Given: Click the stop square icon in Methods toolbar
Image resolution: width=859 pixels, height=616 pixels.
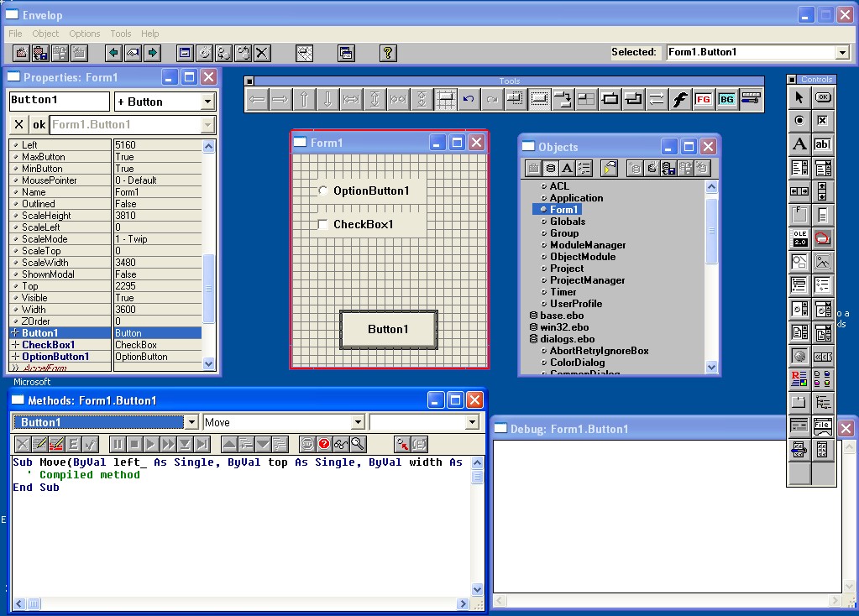Looking at the screenshot, I should 134,444.
